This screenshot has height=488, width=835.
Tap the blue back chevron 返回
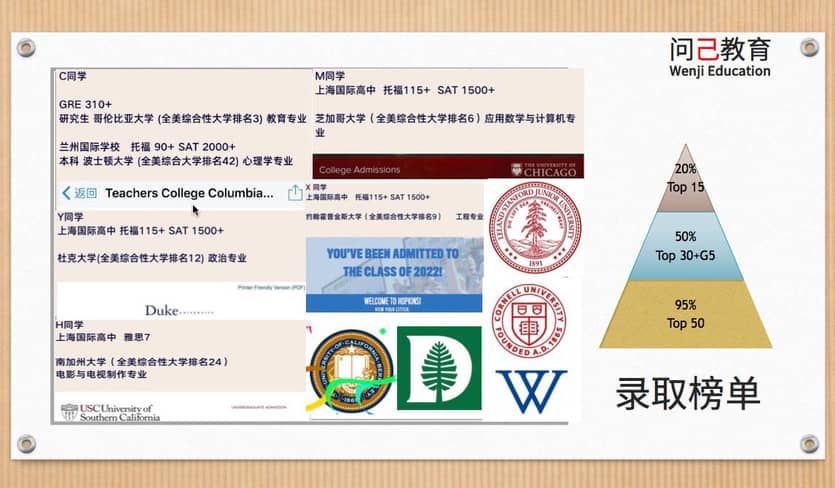tap(79, 193)
